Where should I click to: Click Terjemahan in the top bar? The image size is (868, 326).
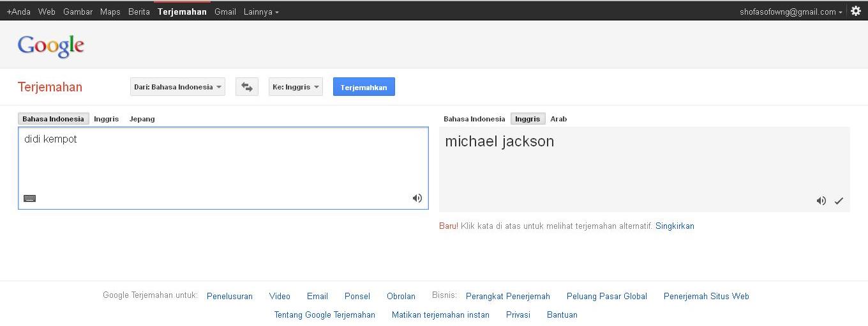pos(182,12)
